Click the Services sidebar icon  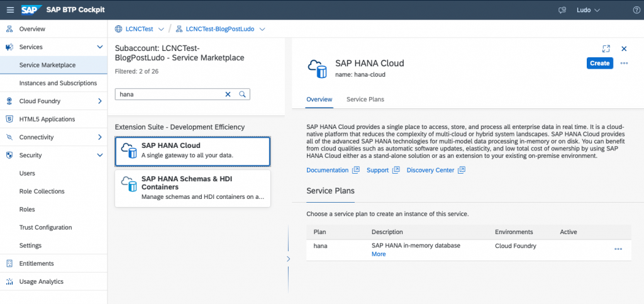point(9,47)
